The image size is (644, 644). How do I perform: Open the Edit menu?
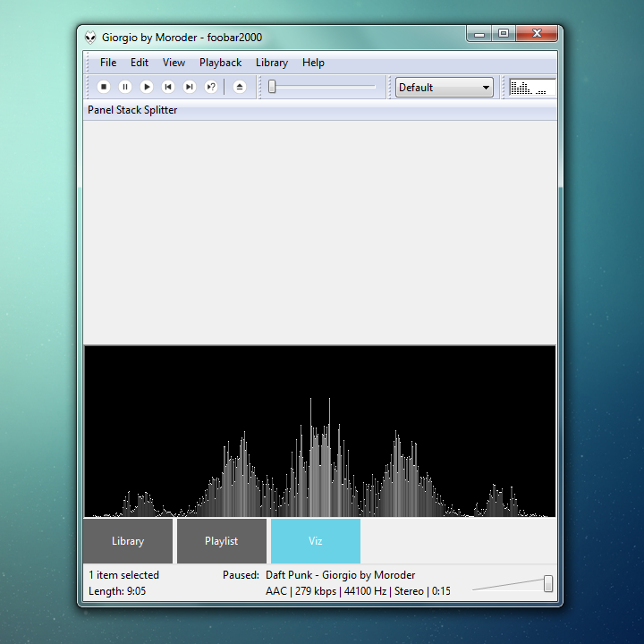140,63
